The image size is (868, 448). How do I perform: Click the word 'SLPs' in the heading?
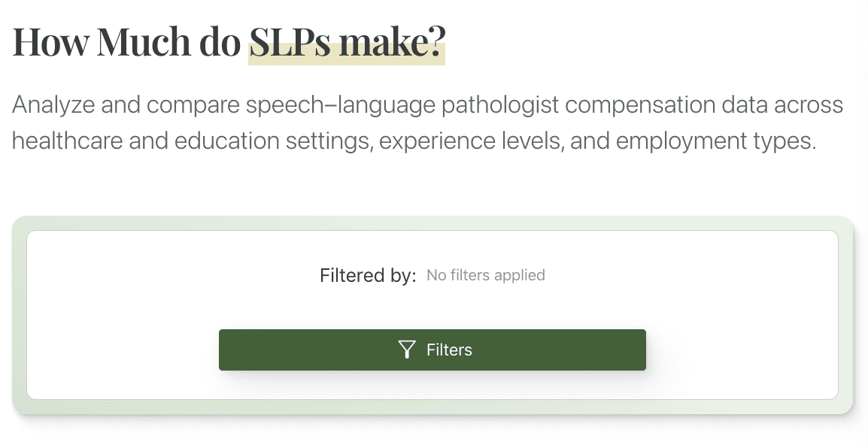[290, 42]
